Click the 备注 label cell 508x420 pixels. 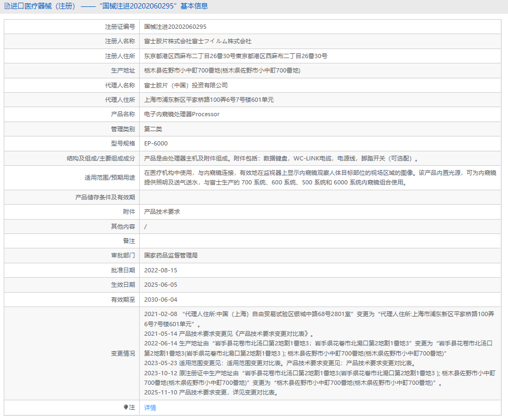point(71,241)
